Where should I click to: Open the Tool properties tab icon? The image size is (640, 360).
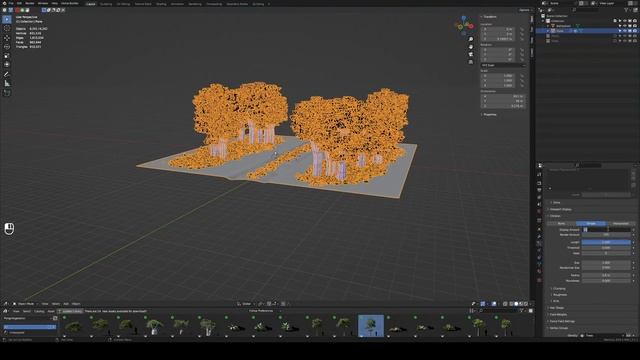click(540, 175)
